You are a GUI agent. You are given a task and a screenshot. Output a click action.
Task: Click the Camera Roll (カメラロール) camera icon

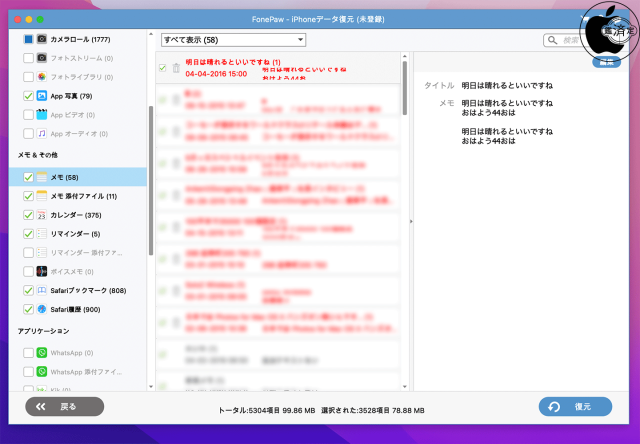pos(42,39)
